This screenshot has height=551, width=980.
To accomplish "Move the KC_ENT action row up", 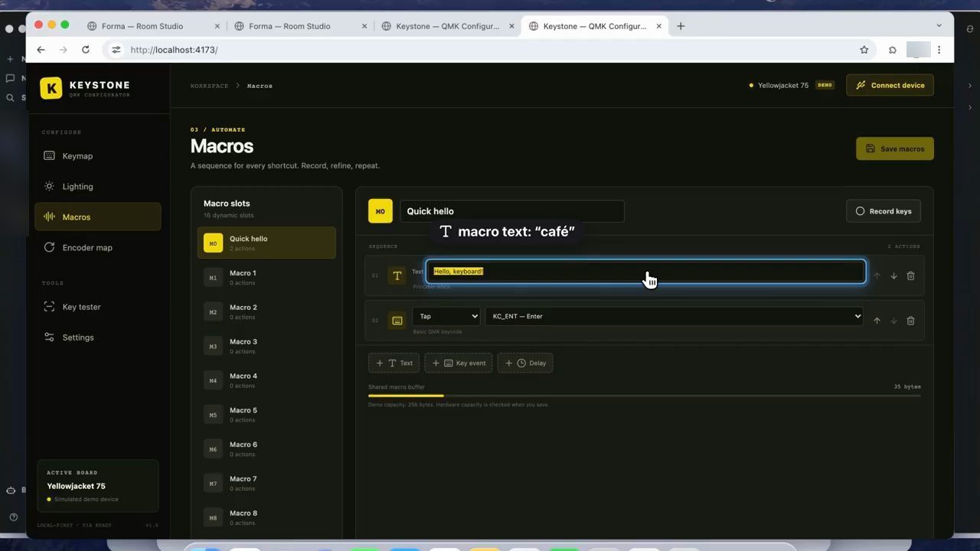I will [877, 321].
